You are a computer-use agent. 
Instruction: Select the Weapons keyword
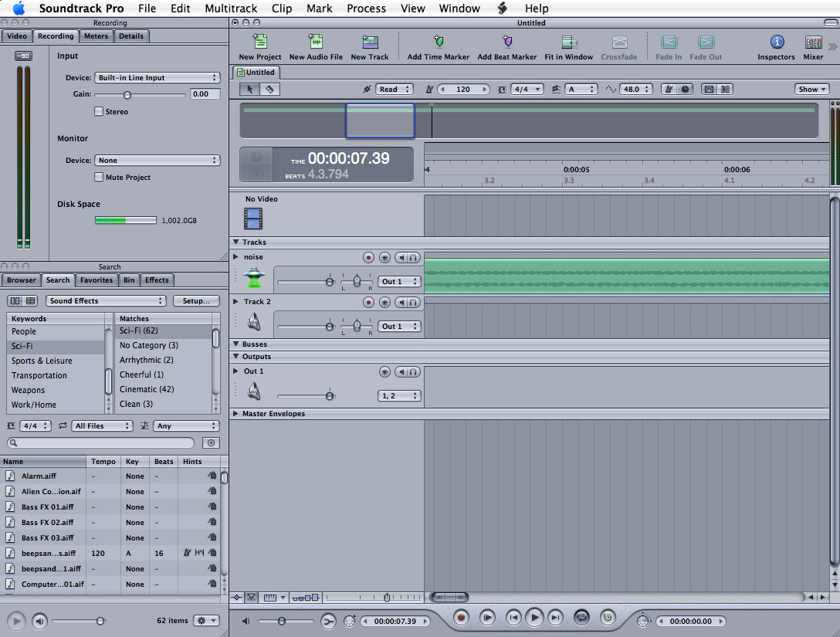[55, 390]
